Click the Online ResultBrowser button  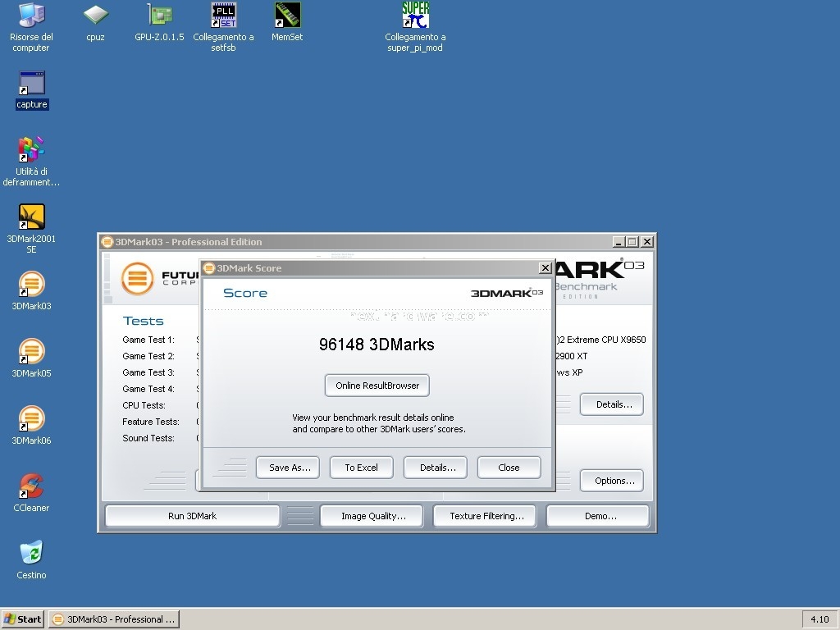[x=377, y=386]
